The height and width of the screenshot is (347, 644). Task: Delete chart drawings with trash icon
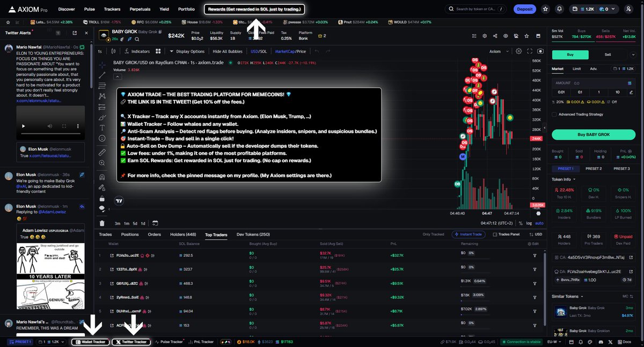(102, 223)
